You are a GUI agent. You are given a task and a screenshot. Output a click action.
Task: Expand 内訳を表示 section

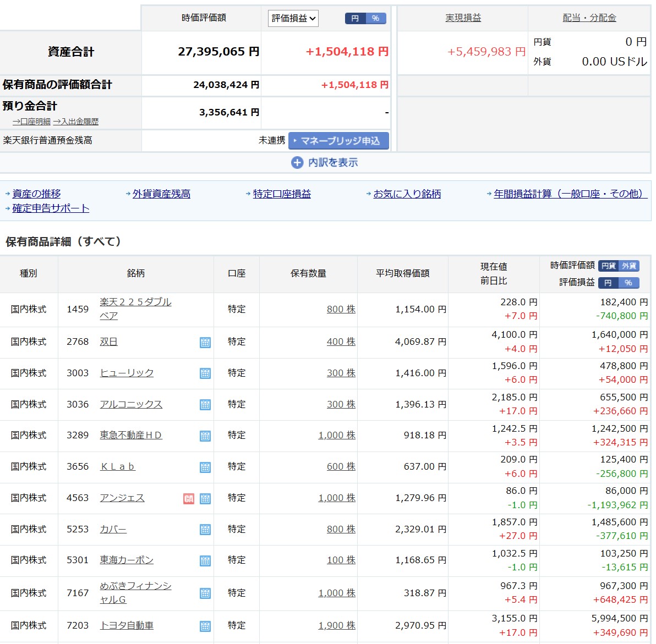[325, 163]
